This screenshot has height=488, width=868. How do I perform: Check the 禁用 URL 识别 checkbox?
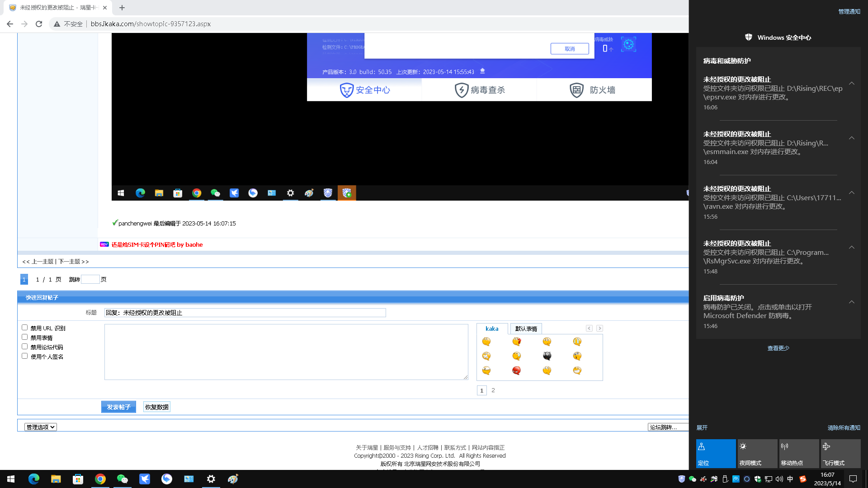click(x=25, y=328)
